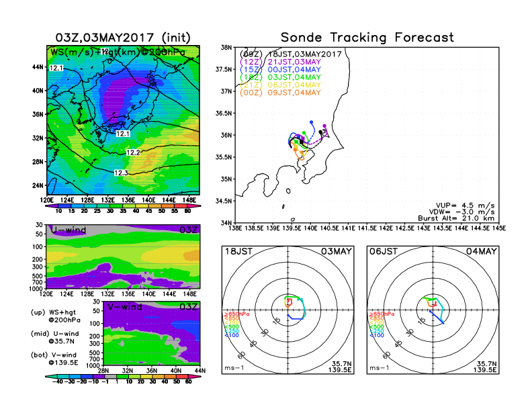Viewport: 532px width, 411px height.
Task: Click the "06JST" hodograph label
Action: point(384,251)
